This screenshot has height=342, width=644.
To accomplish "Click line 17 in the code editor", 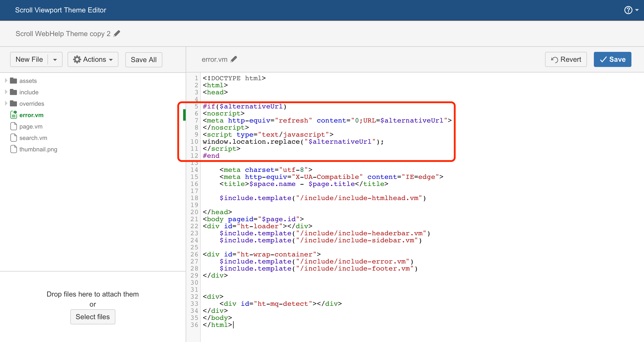I will click(250, 191).
